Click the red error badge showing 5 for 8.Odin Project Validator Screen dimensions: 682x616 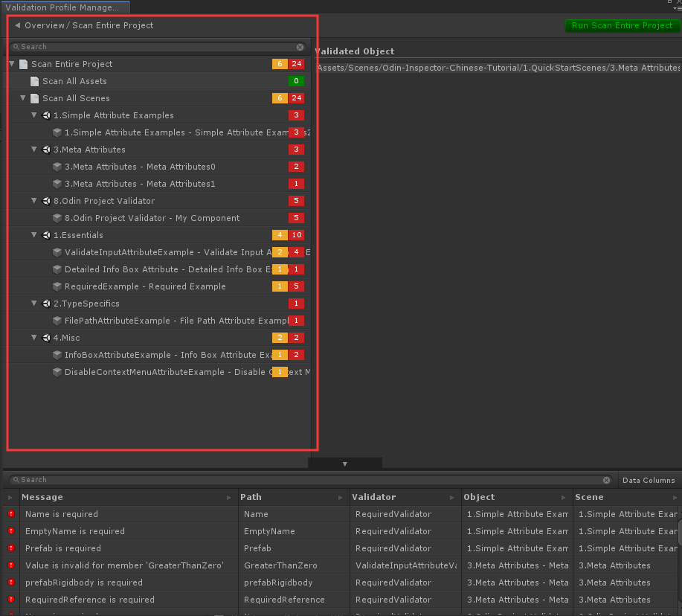[296, 201]
